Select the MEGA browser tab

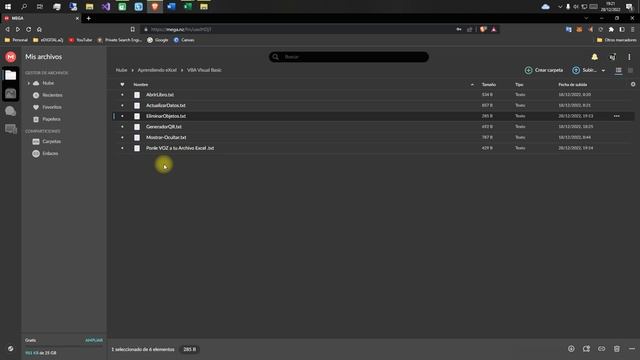point(40,18)
